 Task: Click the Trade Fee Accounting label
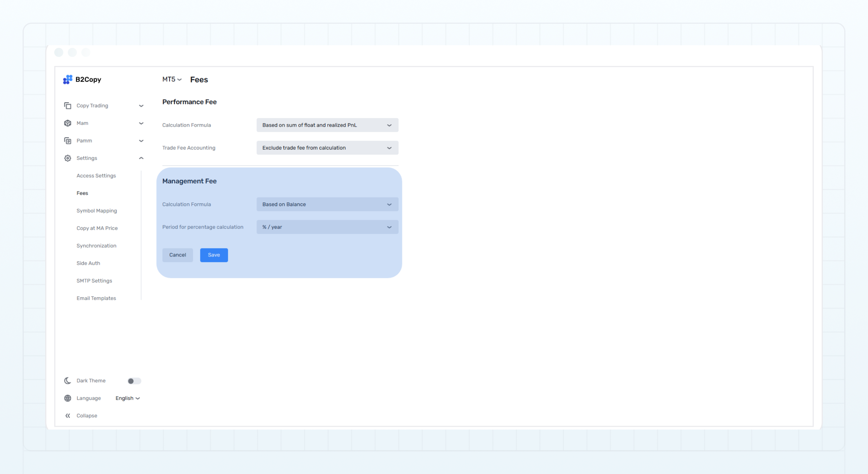click(x=189, y=148)
